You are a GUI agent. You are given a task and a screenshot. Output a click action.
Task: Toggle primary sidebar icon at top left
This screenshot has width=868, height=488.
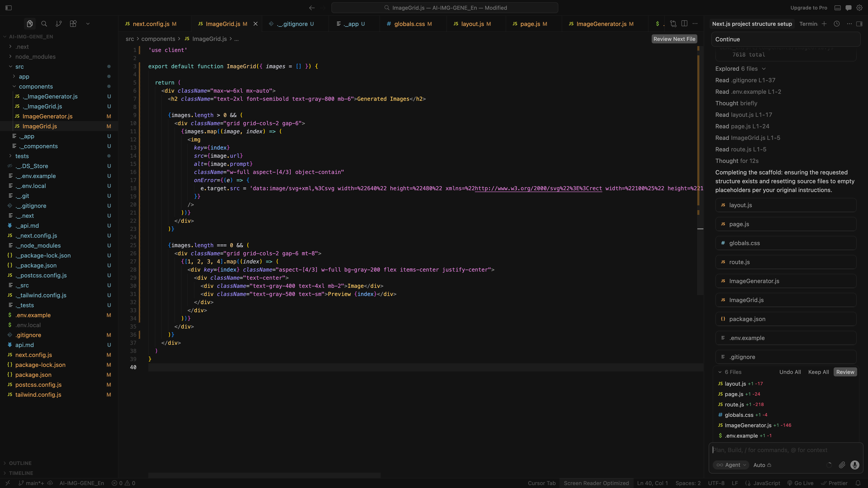pyautogui.click(x=9, y=8)
